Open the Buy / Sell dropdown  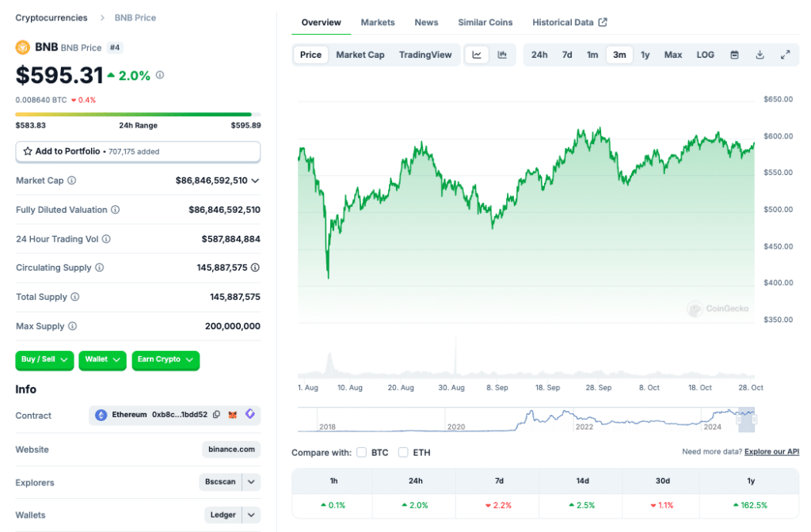click(x=44, y=359)
